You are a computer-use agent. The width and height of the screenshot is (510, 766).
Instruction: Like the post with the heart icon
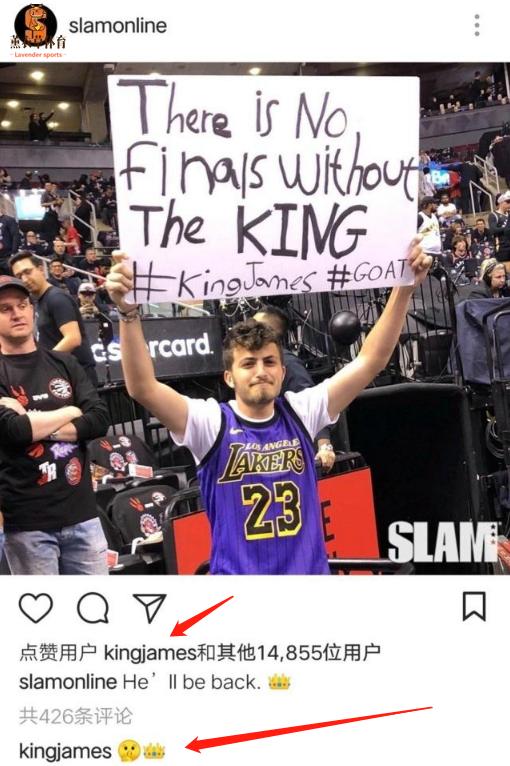coord(36,608)
